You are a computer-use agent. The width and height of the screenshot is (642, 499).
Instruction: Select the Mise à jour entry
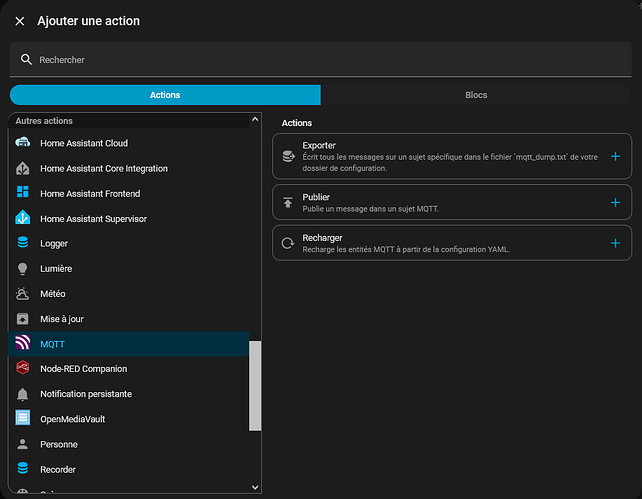tap(63, 319)
